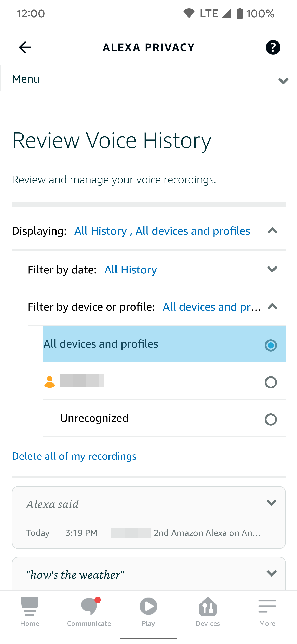This screenshot has width=297, height=644.
Task: Collapse the Displaying filter section
Action: [272, 231]
